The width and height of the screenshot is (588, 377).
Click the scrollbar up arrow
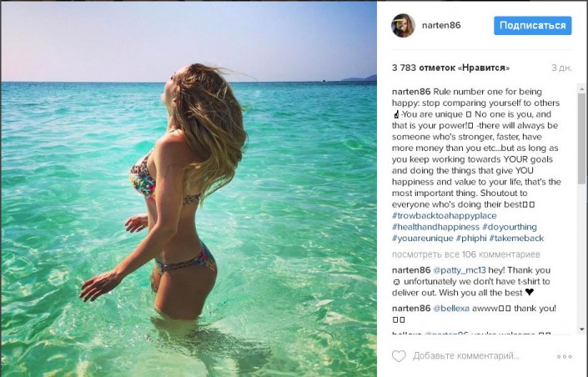coord(582,89)
